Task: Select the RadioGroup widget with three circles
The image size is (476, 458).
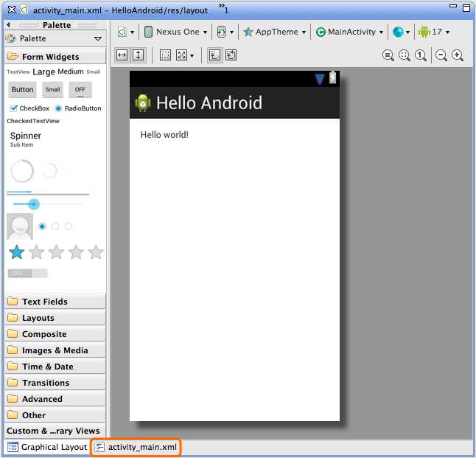Action: coord(55,226)
